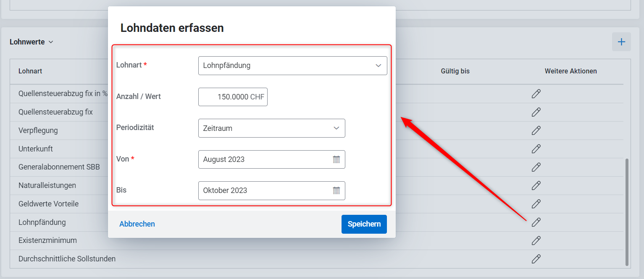Edit the Quellensteuerabzug fix in % row
This screenshot has height=279, width=644.
(x=536, y=94)
